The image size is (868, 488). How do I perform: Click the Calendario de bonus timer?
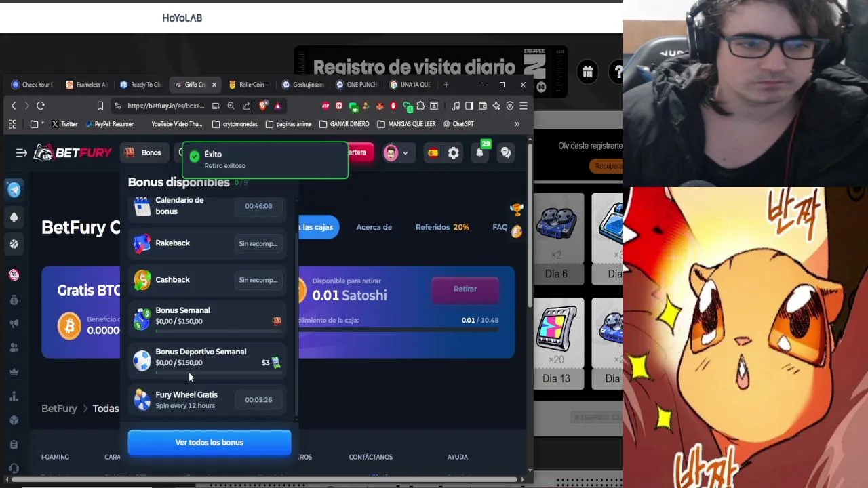tap(258, 206)
